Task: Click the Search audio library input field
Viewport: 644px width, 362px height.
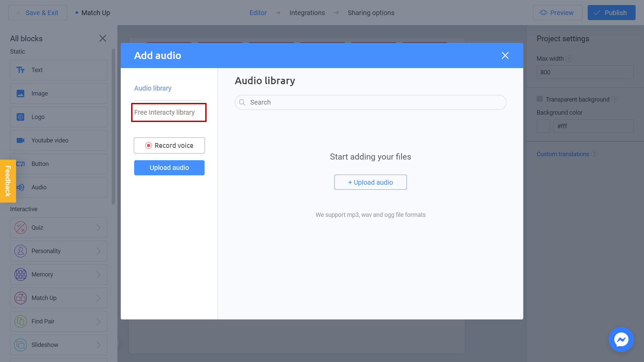Action: [x=370, y=102]
